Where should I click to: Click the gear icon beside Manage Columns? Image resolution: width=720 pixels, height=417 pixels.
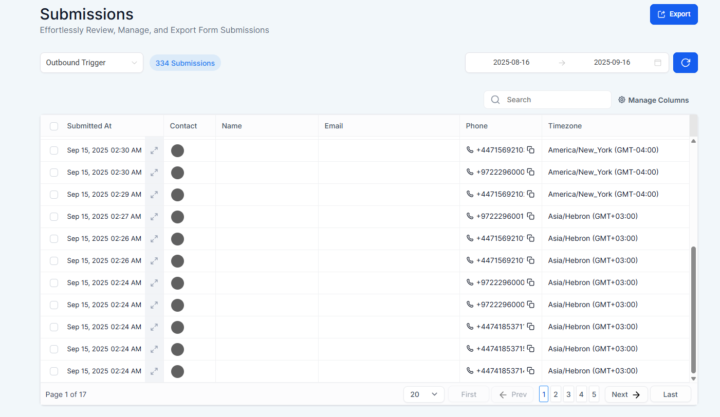(621, 100)
